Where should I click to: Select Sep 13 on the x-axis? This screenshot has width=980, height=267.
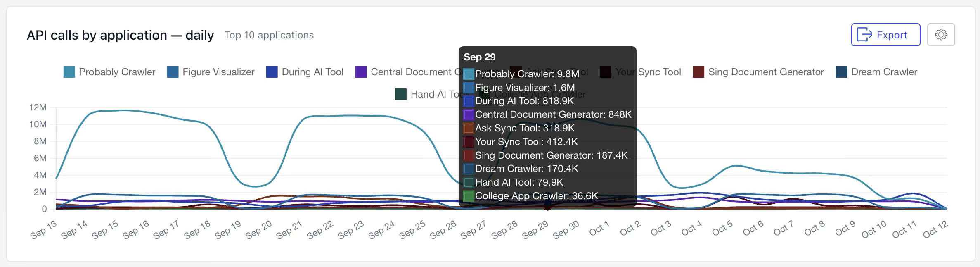tap(44, 230)
